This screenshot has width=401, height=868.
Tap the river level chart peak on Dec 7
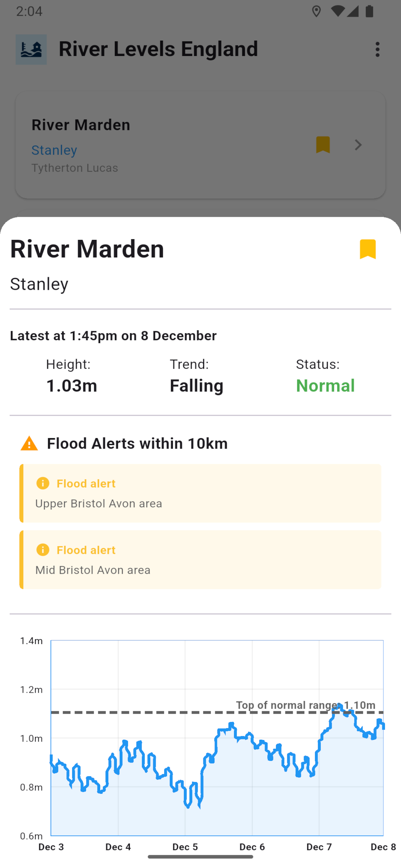click(x=340, y=705)
